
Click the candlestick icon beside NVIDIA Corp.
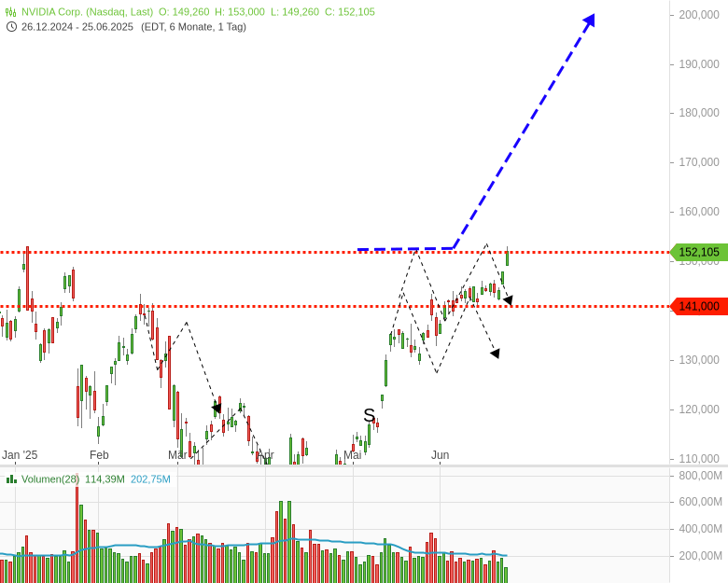point(11,12)
